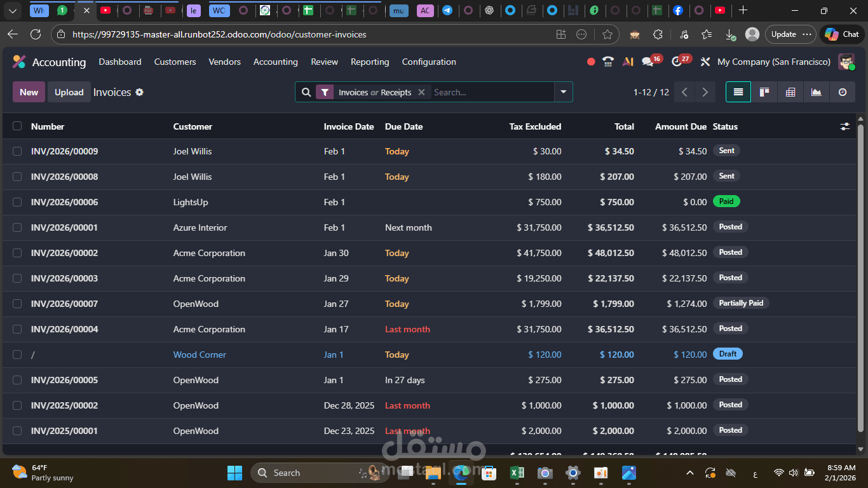Click the New button to create invoice
This screenshot has height=488, width=868.
[29, 92]
